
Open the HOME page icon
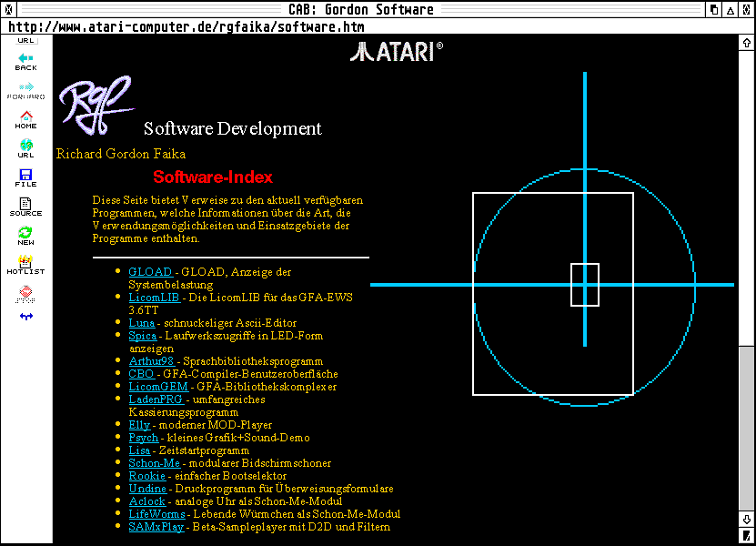pos(26,119)
